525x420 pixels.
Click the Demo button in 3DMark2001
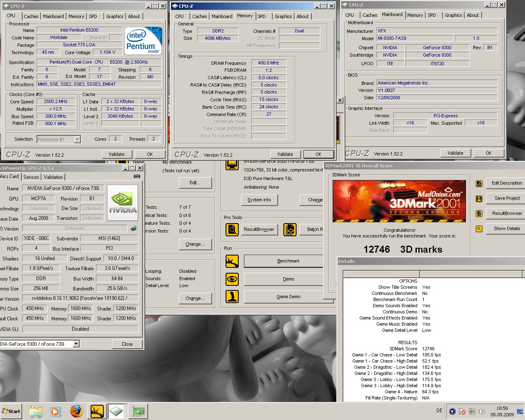click(x=288, y=279)
